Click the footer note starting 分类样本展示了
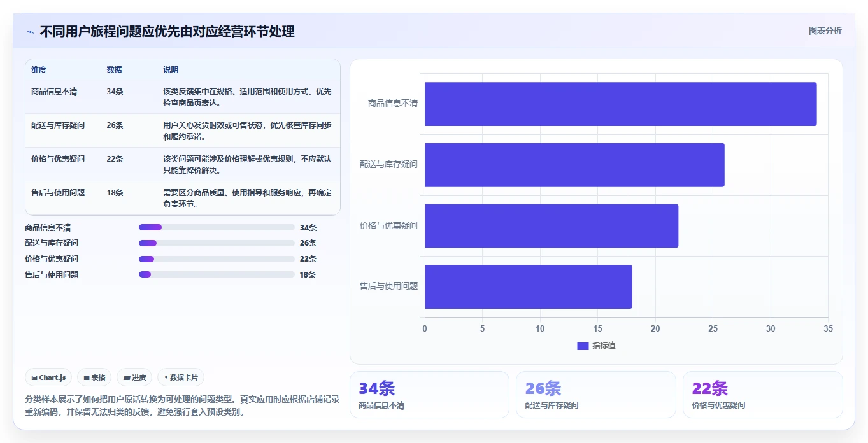Viewport: 868px width, 443px height. point(182,405)
